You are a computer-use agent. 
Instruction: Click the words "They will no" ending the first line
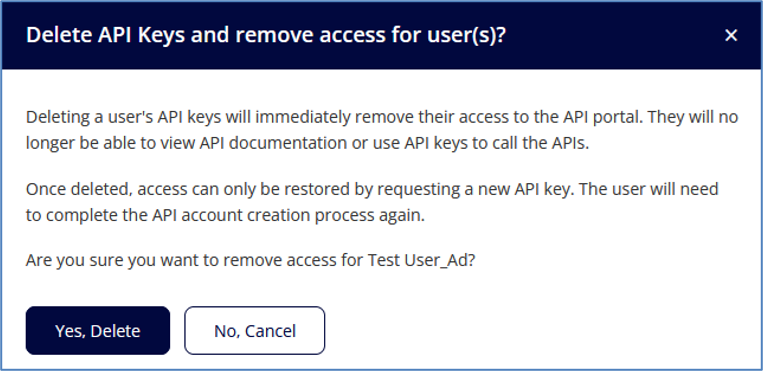(x=694, y=117)
